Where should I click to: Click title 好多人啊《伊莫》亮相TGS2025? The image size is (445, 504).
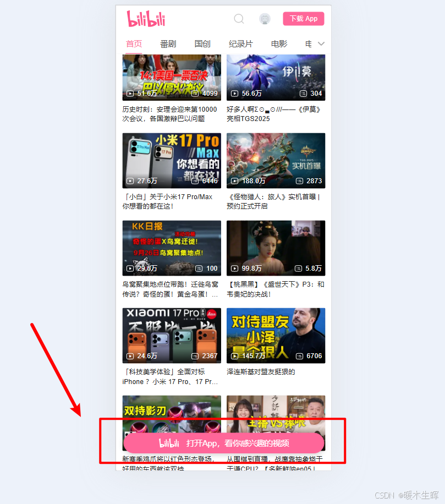tap(274, 114)
